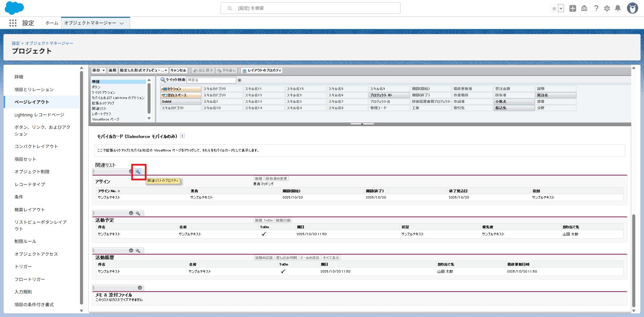
Task: Open the global create plus icon
Action: pyautogui.click(x=573, y=8)
